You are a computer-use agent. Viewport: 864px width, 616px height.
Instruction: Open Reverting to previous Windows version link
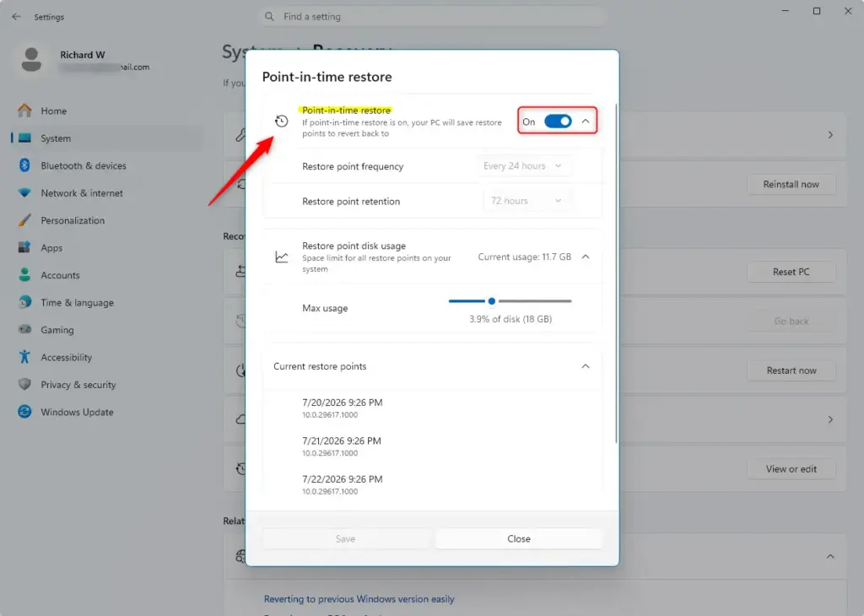pos(359,599)
